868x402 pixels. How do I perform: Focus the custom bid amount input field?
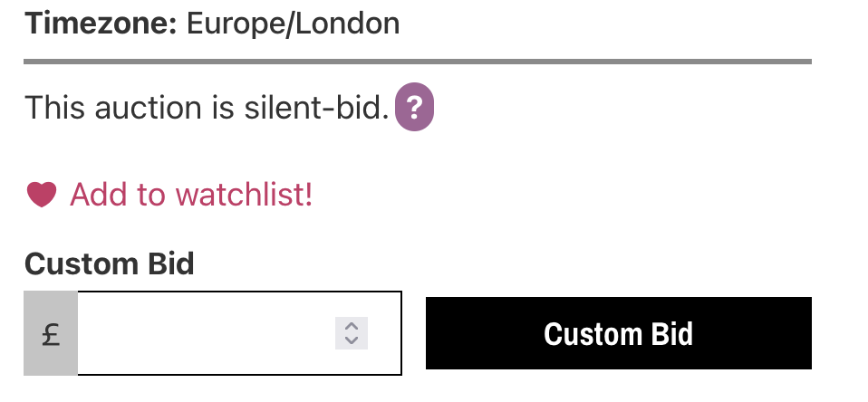240,333
